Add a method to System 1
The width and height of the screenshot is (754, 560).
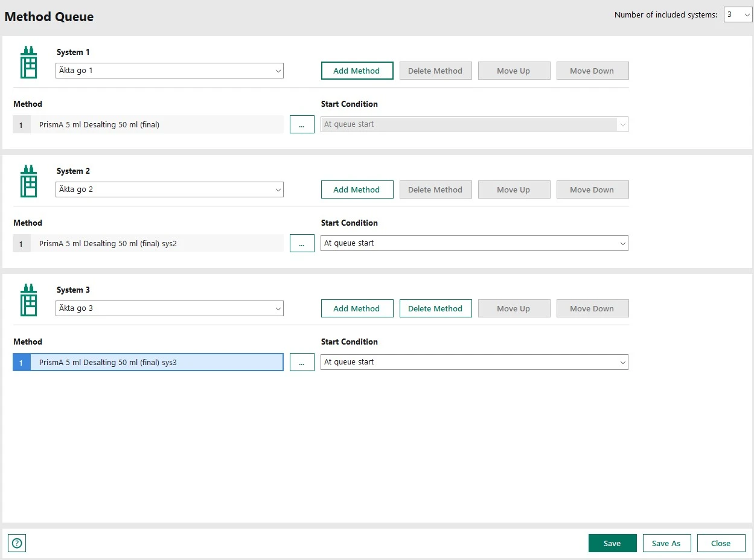coord(357,71)
